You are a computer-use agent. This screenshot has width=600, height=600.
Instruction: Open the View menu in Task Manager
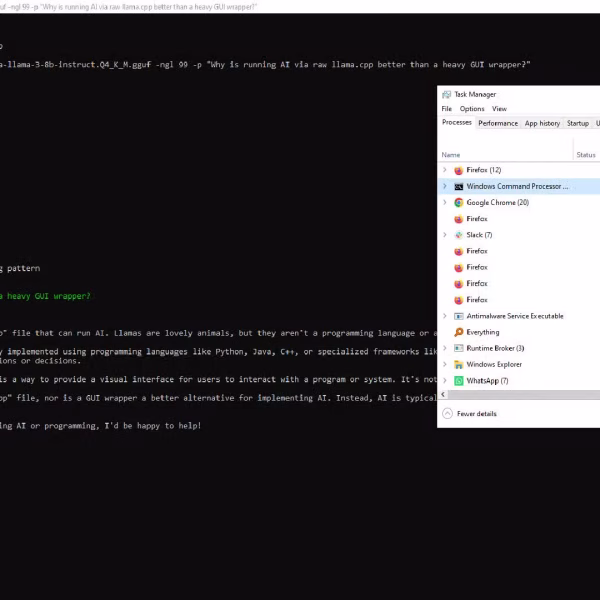(x=499, y=109)
